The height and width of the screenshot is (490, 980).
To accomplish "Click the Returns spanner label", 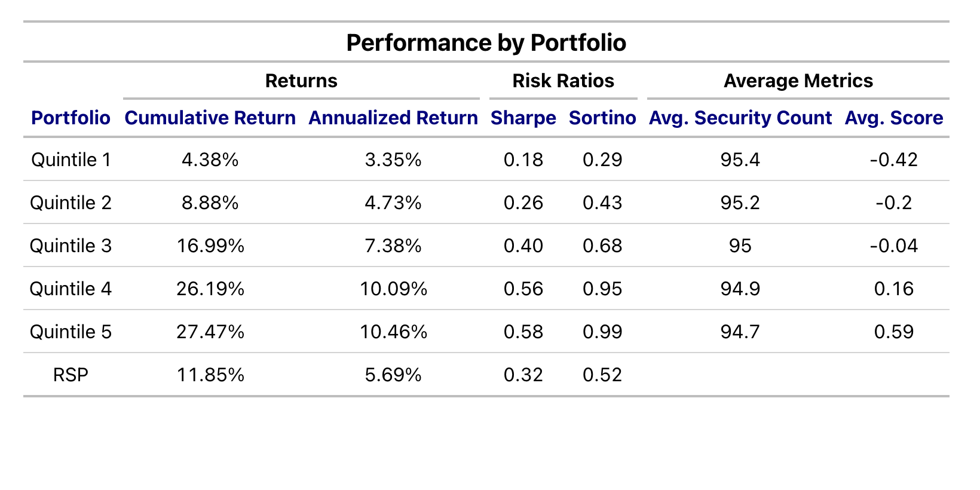I will (x=301, y=81).
